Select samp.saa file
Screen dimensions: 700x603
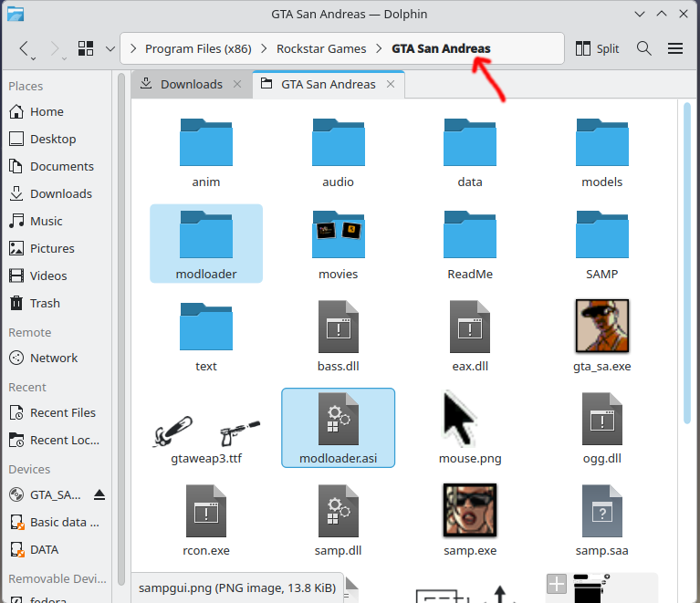[x=601, y=521]
